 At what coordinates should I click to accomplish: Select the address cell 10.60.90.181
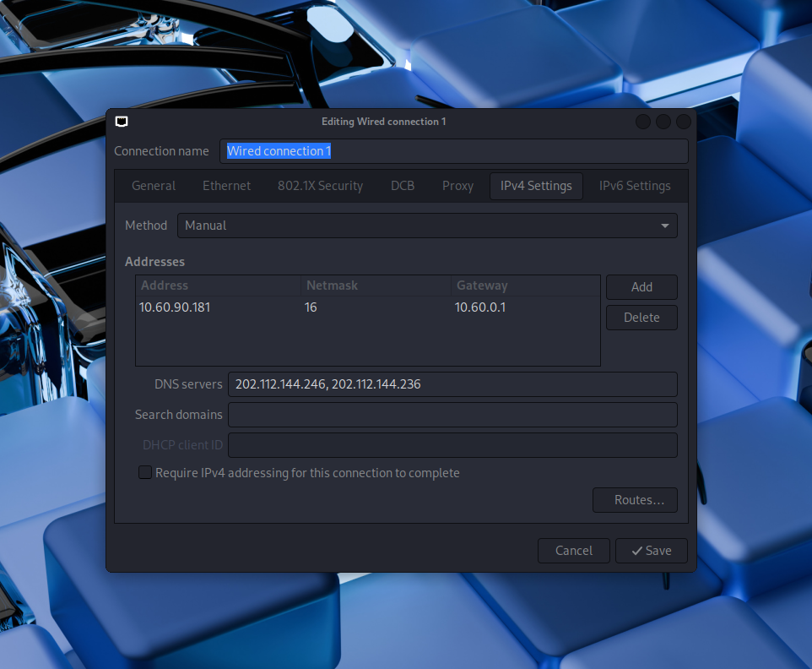(175, 307)
